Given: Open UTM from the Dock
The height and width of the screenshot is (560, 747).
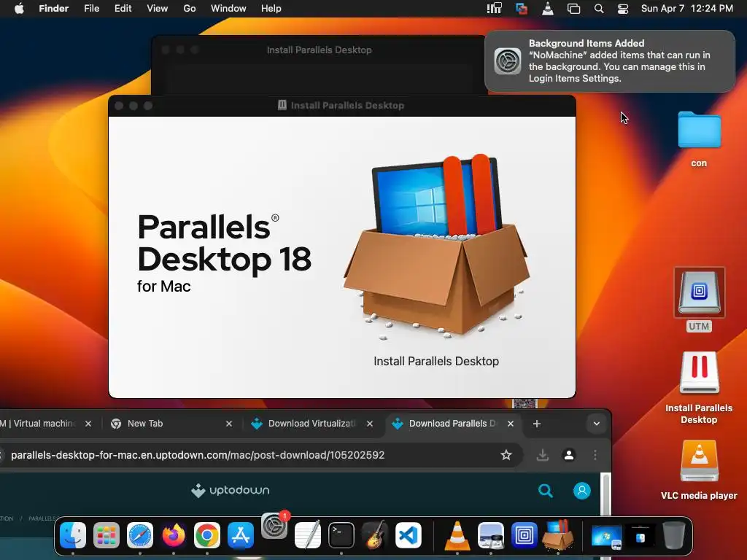Looking at the screenshot, I should 524,535.
